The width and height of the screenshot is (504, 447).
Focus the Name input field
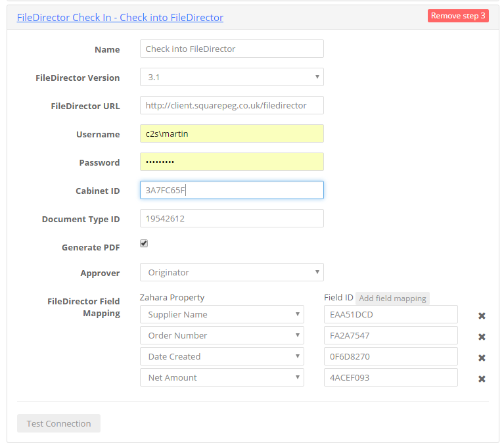pos(232,49)
